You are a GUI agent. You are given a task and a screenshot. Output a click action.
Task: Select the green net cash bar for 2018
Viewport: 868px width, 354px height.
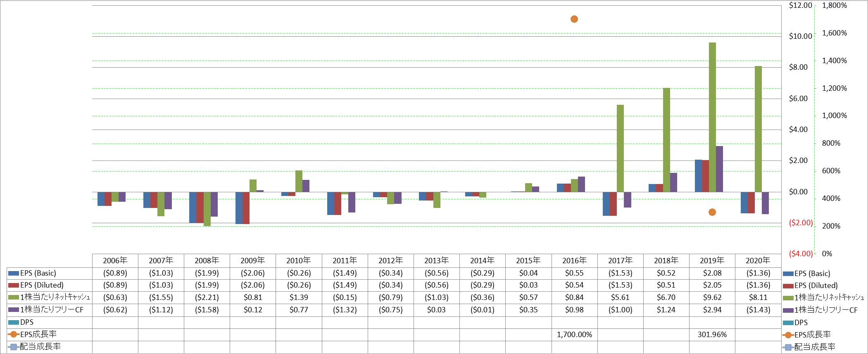pos(666,140)
